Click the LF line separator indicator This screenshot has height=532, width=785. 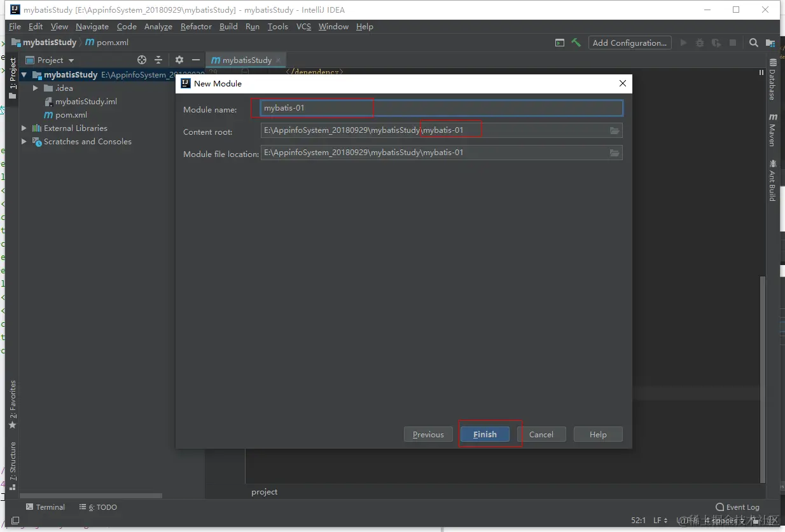[x=660, y=521]
